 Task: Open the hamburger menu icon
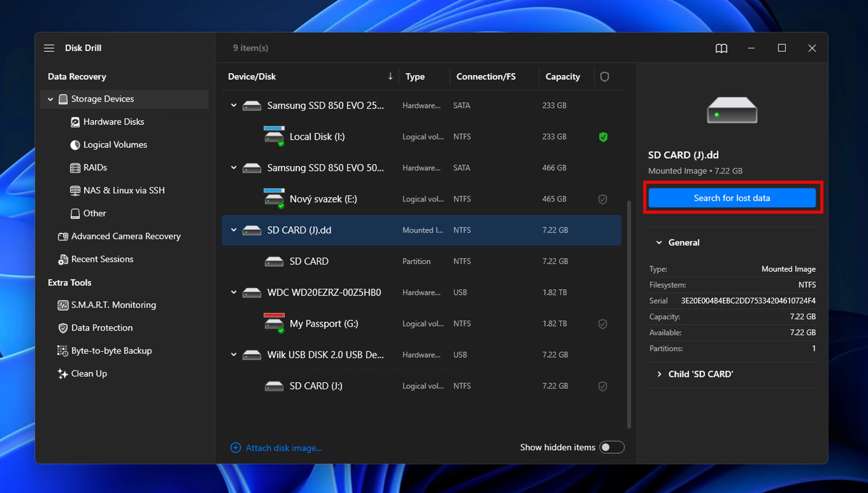coord(49,48)
